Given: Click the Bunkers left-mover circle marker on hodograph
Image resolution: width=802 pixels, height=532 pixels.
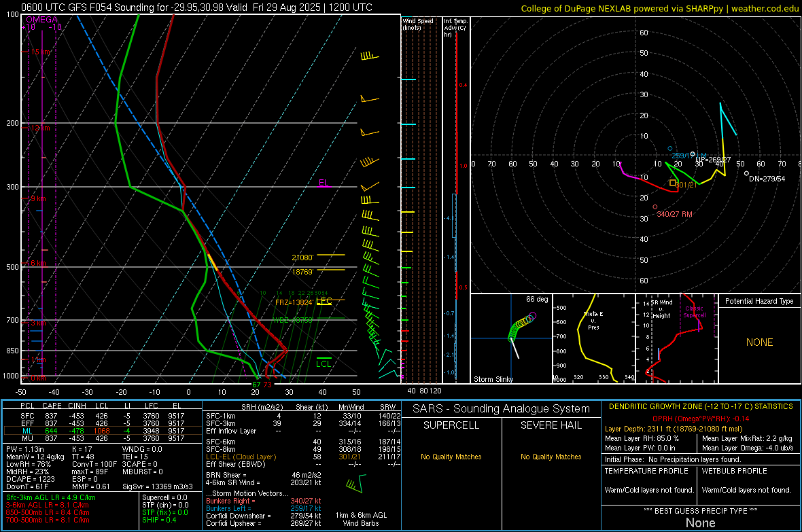Looking at the screenshot, I should coord(670,149).
